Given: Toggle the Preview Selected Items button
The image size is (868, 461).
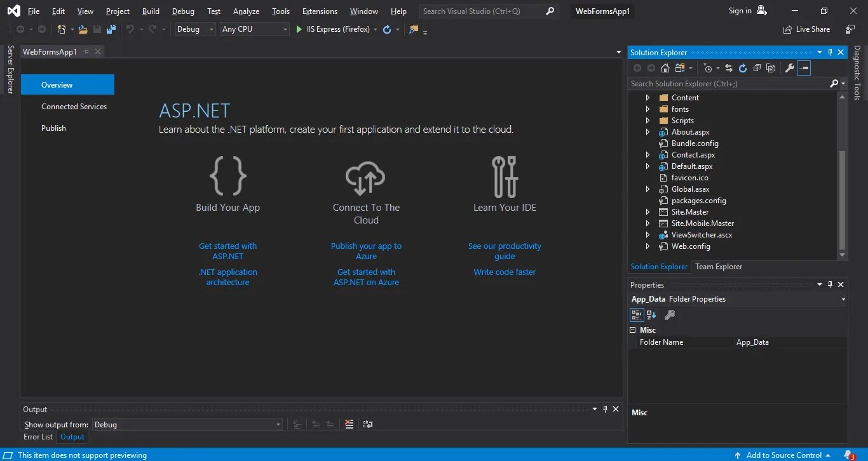Looking at the screenshot, I should point(804,68).
